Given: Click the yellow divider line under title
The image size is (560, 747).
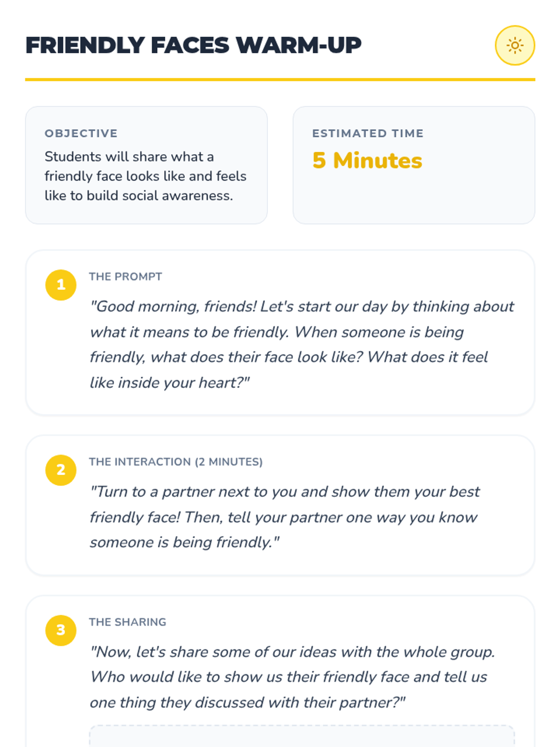Looking at the screenshot, I should tap(280, 80).
